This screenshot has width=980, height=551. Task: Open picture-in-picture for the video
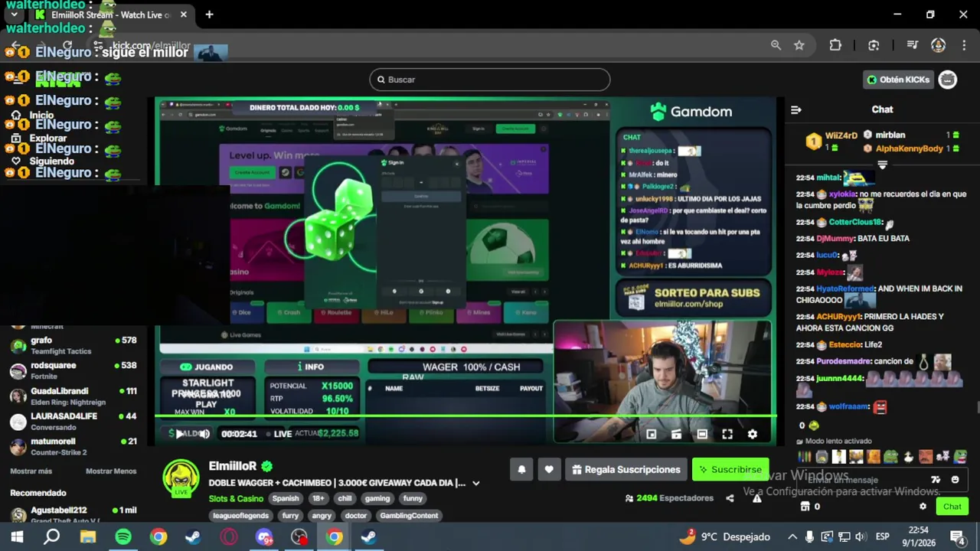[x=651, y=434]
